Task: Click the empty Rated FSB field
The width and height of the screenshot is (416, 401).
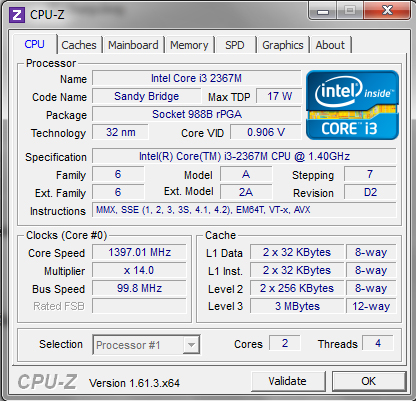Action: pos(139,306)
